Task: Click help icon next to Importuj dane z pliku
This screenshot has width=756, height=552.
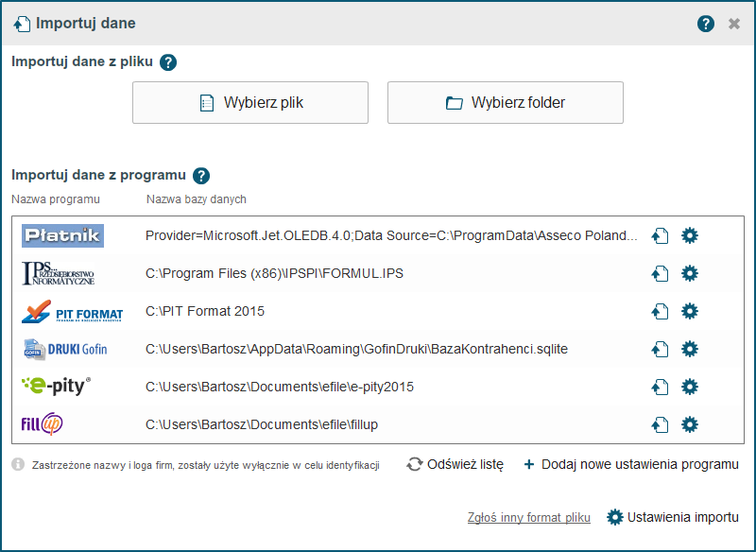Action: [168, 62]
